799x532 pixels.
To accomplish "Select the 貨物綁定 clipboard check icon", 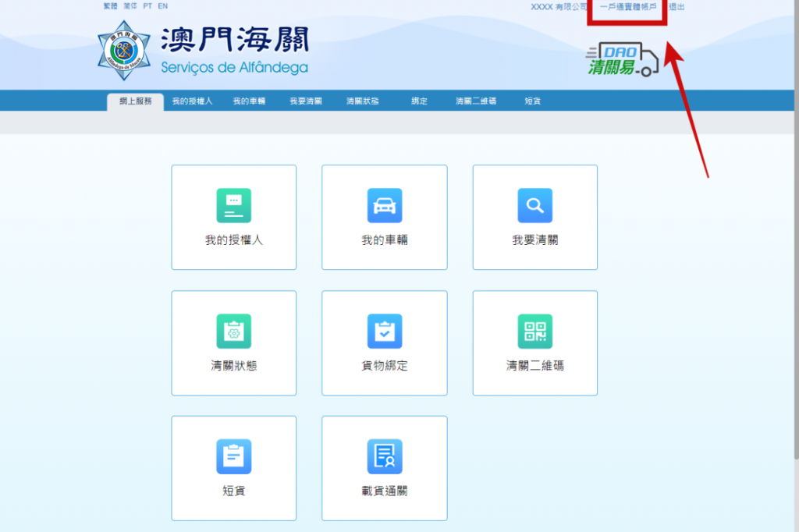I will [384, 332].
